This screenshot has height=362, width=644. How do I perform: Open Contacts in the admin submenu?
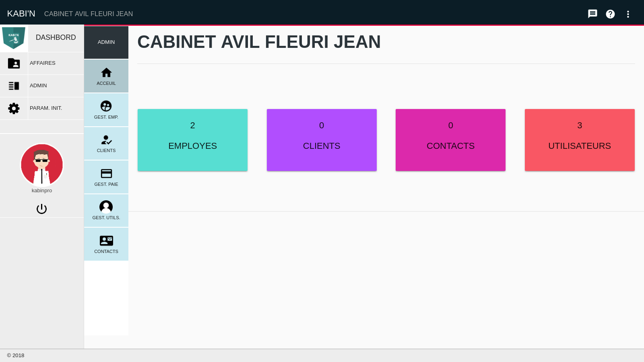pos(106,244)
